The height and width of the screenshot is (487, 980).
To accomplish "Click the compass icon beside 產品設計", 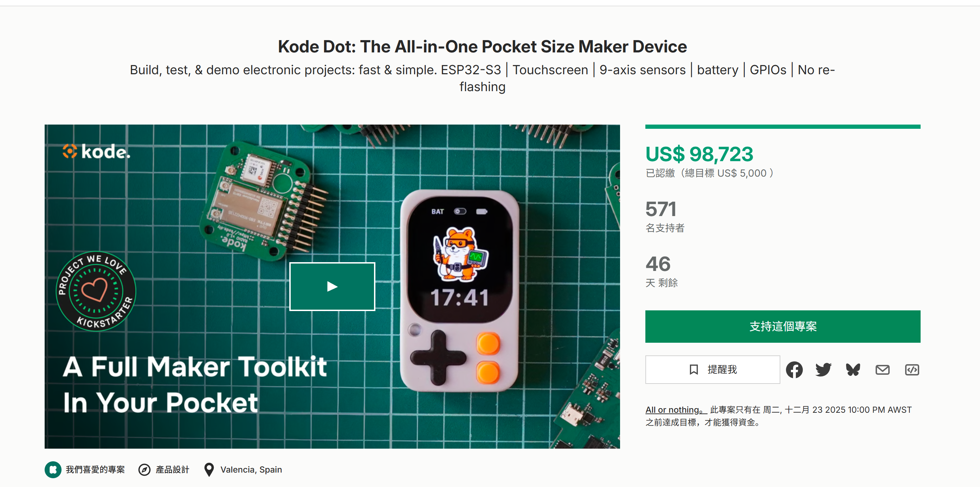I will tap(144, 470).
